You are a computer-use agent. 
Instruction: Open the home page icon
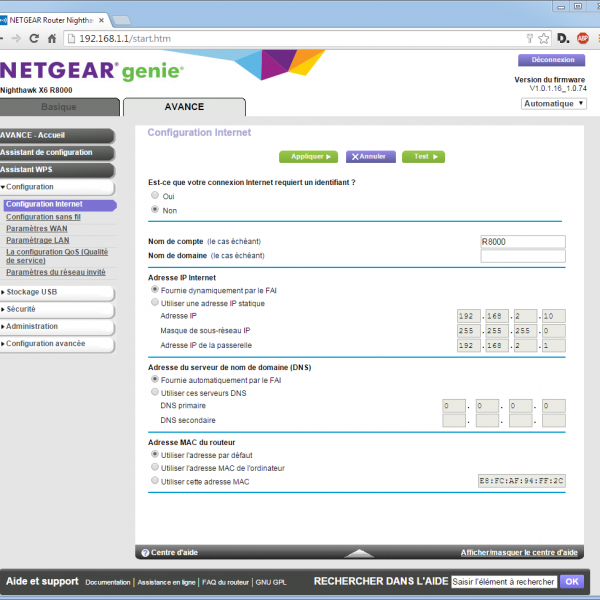pos(53,38)
